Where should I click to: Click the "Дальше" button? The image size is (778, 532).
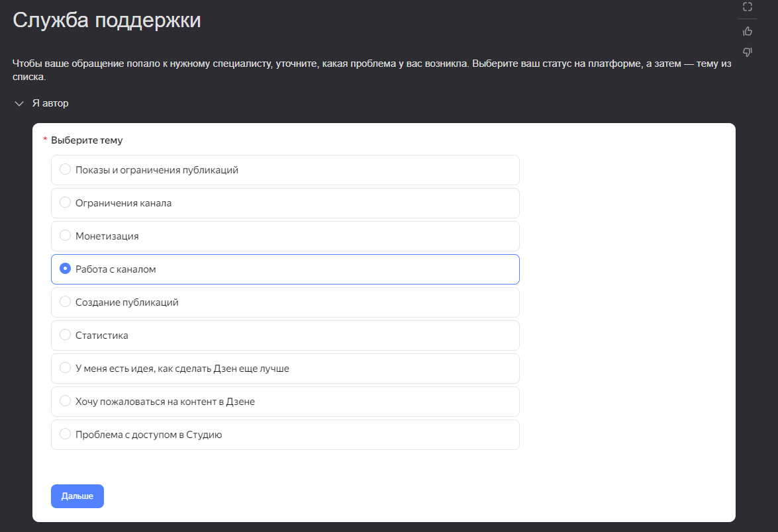(x=77, y=496)
